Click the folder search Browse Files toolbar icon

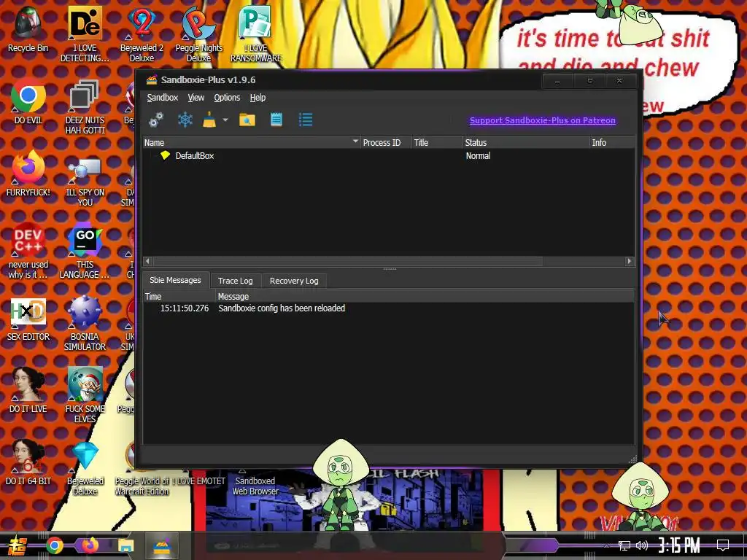(x=247, y=120)
